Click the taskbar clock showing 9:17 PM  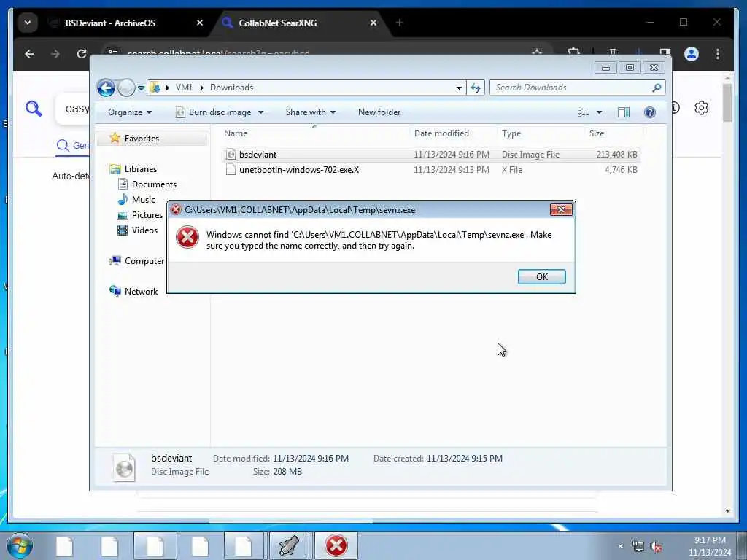point(709,546)
